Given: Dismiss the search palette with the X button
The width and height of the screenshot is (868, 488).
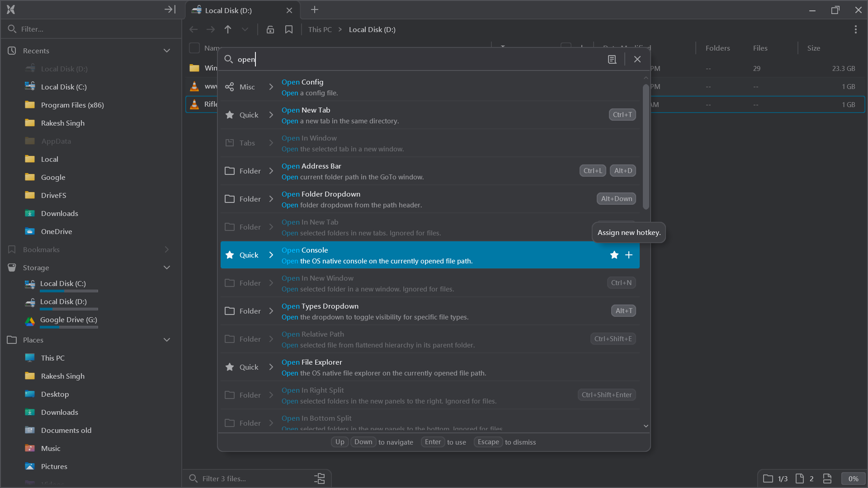Looking at the screenshot, I should pos(637,59).
